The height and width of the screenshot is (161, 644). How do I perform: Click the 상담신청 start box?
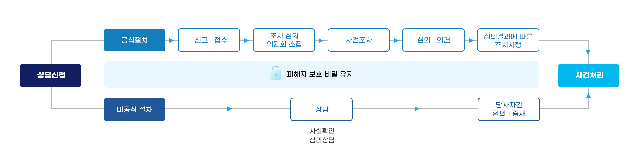click(x=51, y=75)
